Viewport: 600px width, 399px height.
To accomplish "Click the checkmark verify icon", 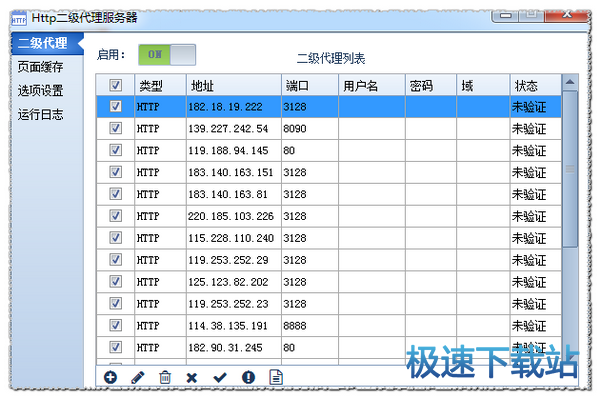I will tap(220, 378).
